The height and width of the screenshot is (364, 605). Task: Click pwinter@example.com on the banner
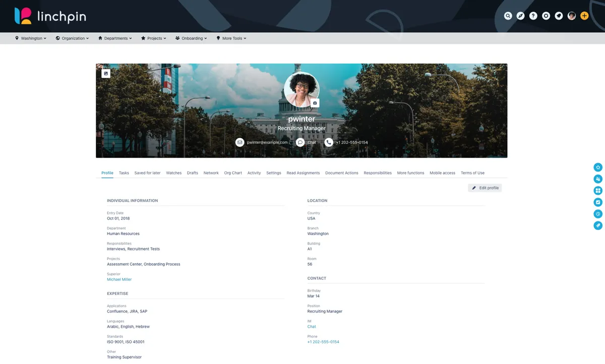coord(267,142)
